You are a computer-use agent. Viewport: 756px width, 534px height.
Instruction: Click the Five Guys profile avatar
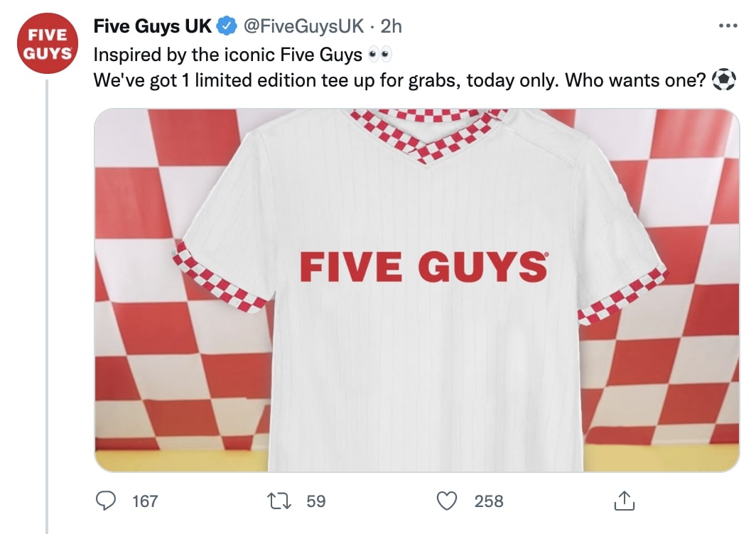(48, 44)
